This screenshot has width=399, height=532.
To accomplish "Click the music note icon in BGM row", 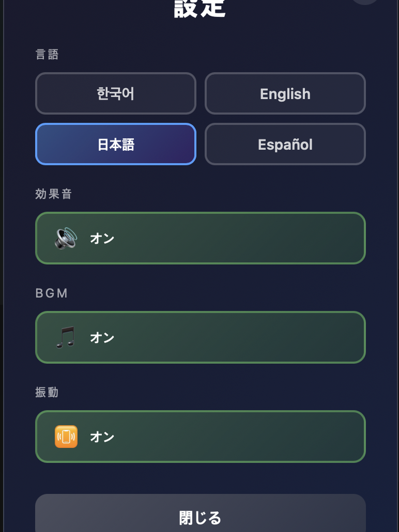I will point(66,337).
